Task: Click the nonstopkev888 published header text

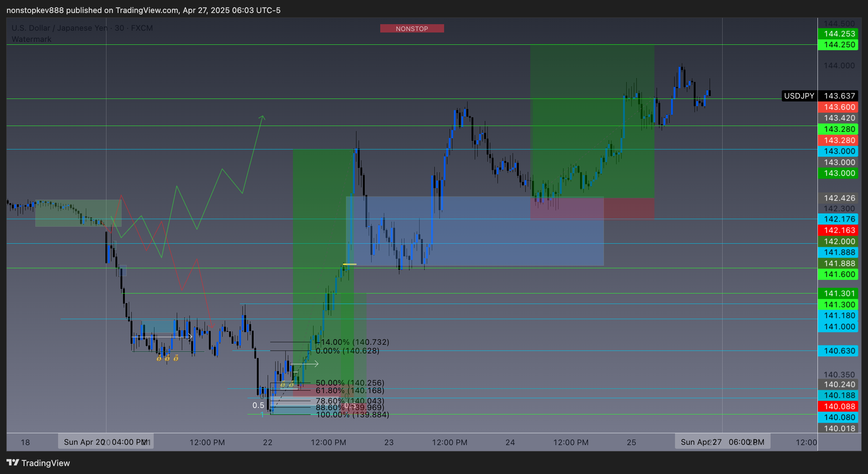Action: [144, 10]
